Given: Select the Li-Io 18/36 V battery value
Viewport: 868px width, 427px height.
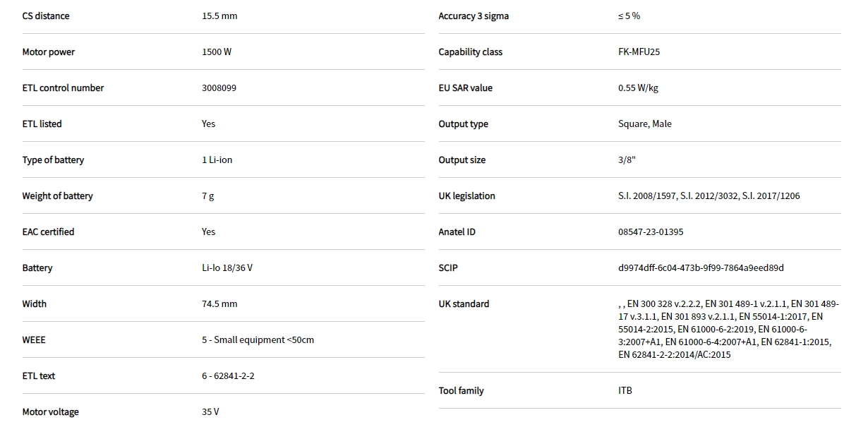Looking at the screenshot, I should (x=227, y=268).
